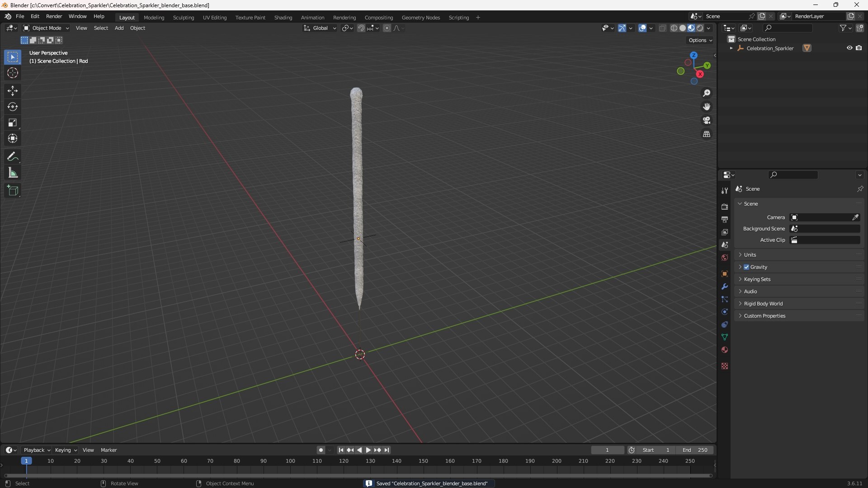Toggle X-ray display
Viewport: 868px width, 488px height.
pos(662,28)
